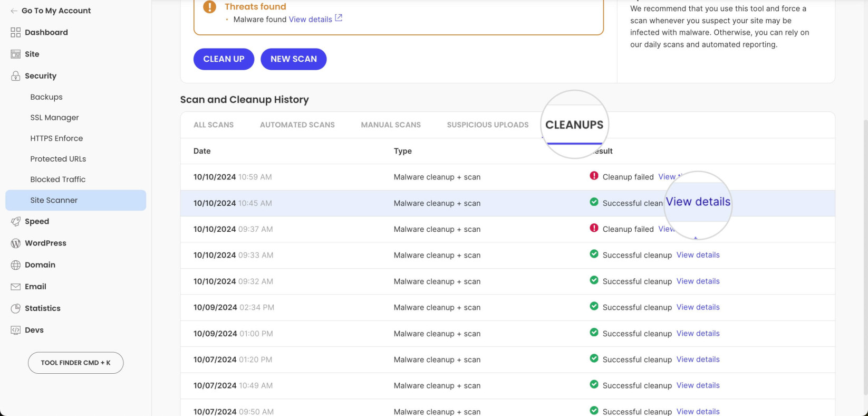Screen dimensions: 868x416
Task: Click the Devs code icon
Action: (16, 330)
